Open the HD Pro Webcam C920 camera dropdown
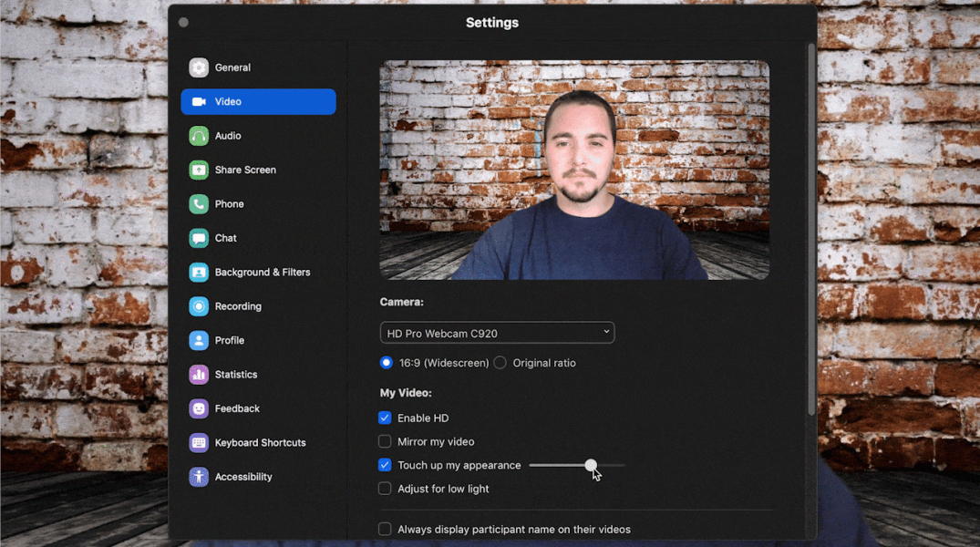 (x=497, y=333)
